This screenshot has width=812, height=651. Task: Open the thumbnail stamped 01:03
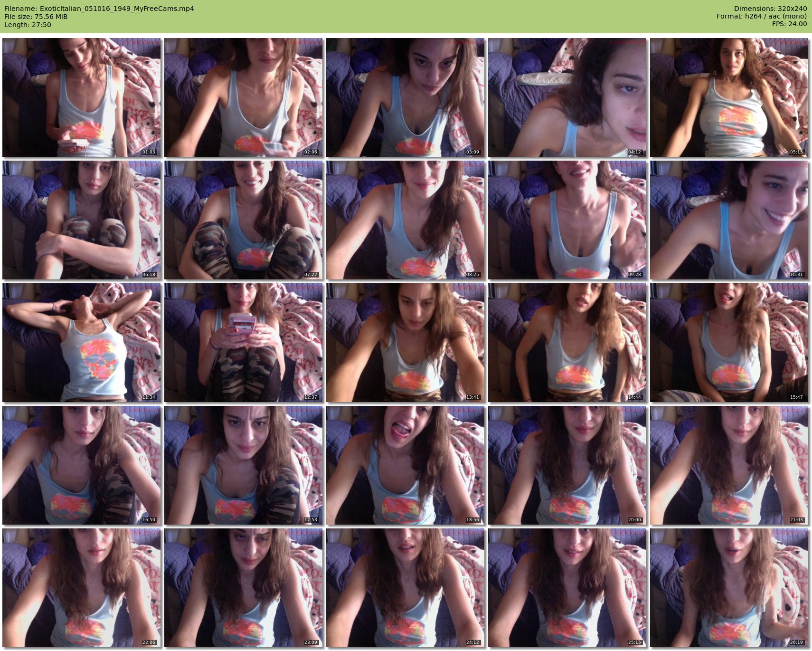click(x=81, y=97)
